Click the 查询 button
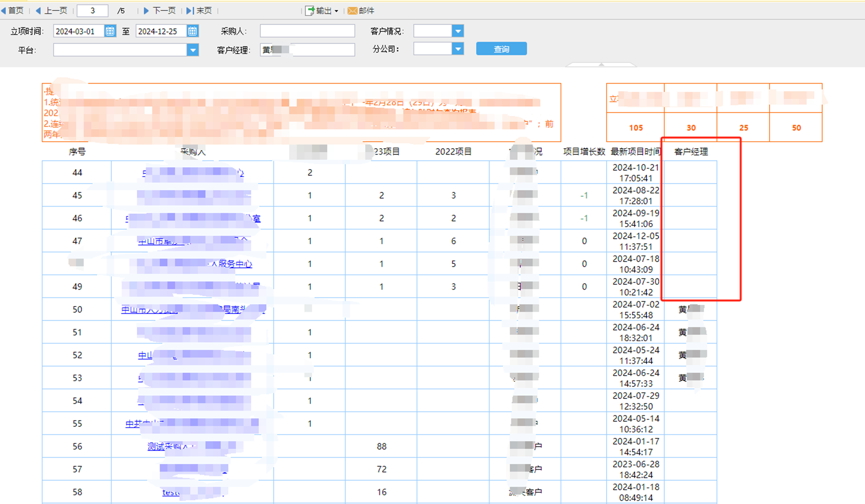The image size is (865, 504). (x=501, y=49)
